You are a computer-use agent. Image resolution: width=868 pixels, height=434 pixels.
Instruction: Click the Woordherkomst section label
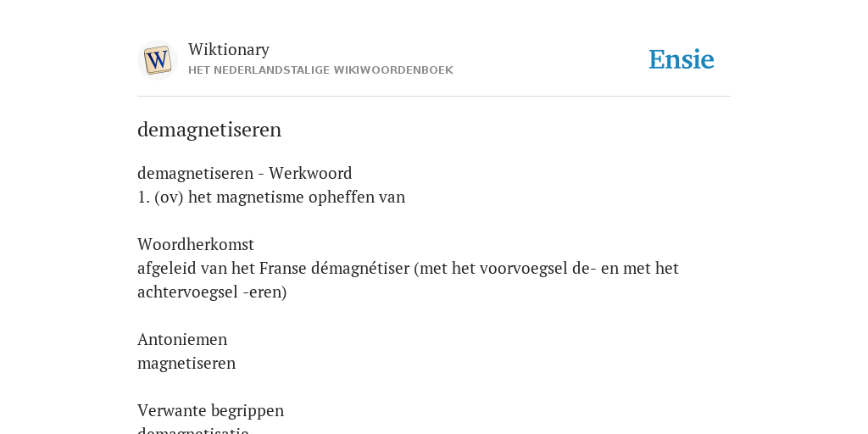coord(196,244)
